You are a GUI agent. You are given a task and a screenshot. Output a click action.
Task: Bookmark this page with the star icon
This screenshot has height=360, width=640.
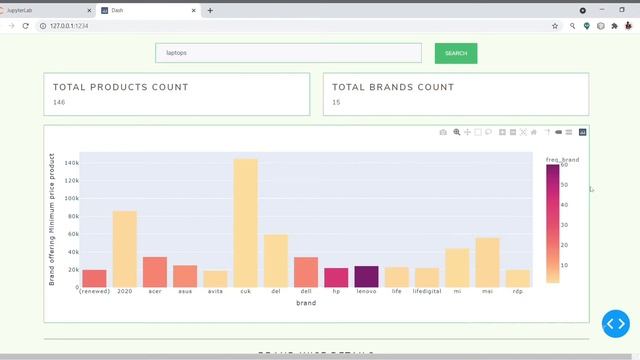click(x=555, y=26)
